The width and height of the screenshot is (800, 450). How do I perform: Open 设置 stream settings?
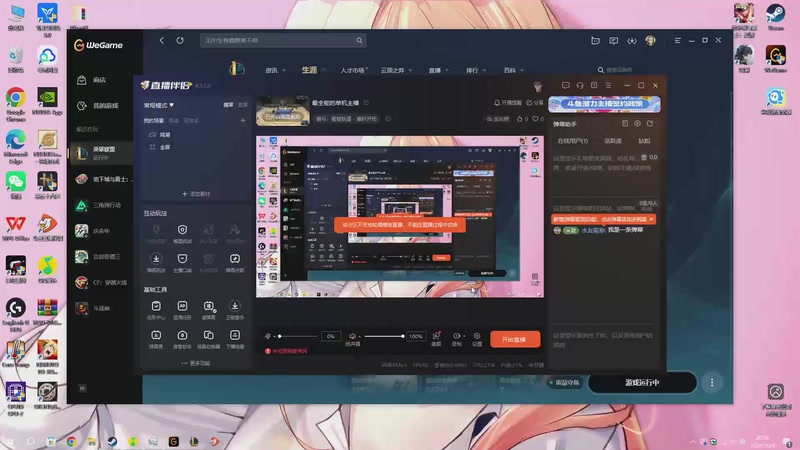(x=477, y=339)
